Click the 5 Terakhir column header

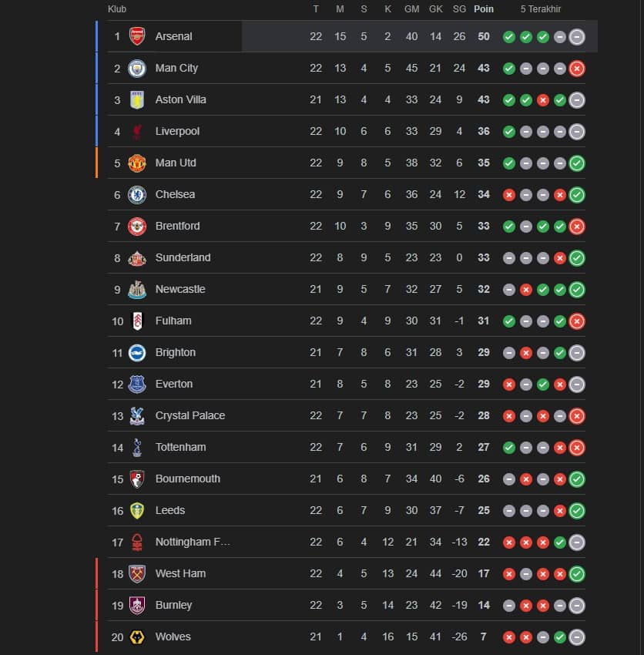pos(541,9)
